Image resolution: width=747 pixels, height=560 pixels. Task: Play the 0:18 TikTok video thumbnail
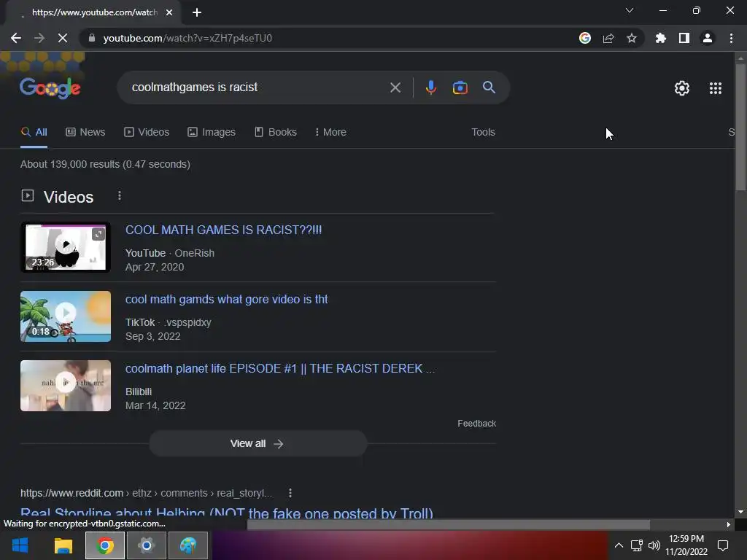point(66,316)
